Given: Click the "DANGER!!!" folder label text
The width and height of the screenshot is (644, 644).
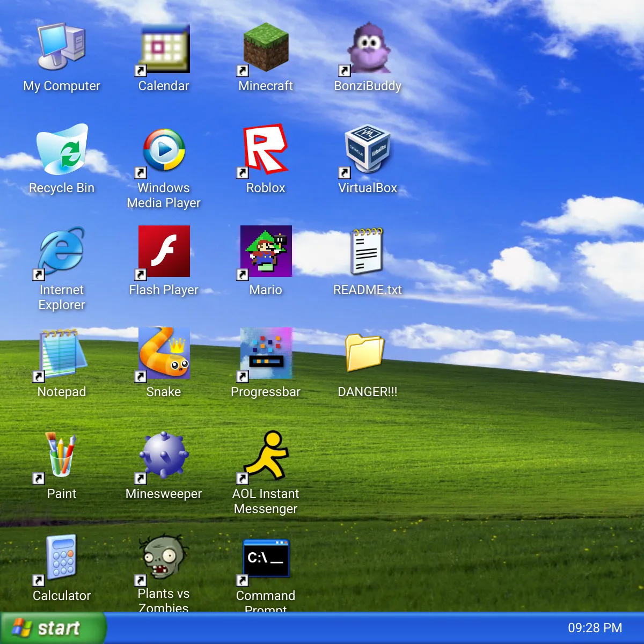Looking at the screenshot, I should [368, 392].
